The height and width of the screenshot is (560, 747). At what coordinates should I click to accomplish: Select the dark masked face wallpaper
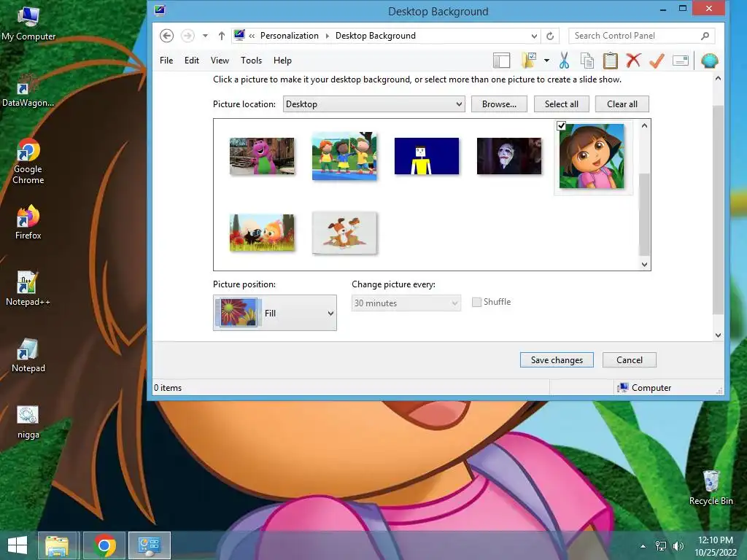[x=509, y=156]
